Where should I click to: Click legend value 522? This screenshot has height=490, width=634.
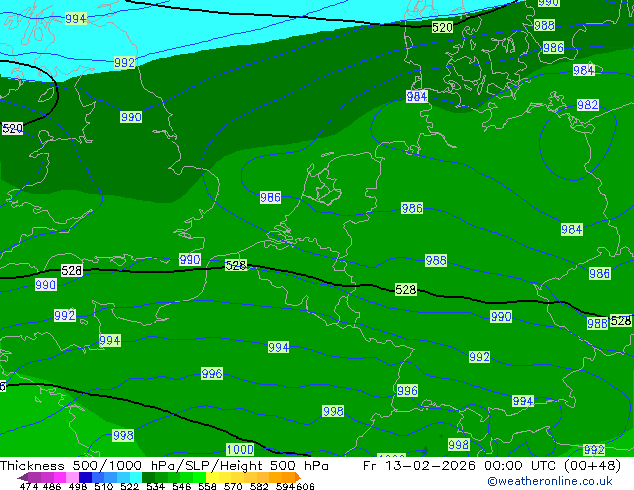pyautogui.click(x=129, y=486)
